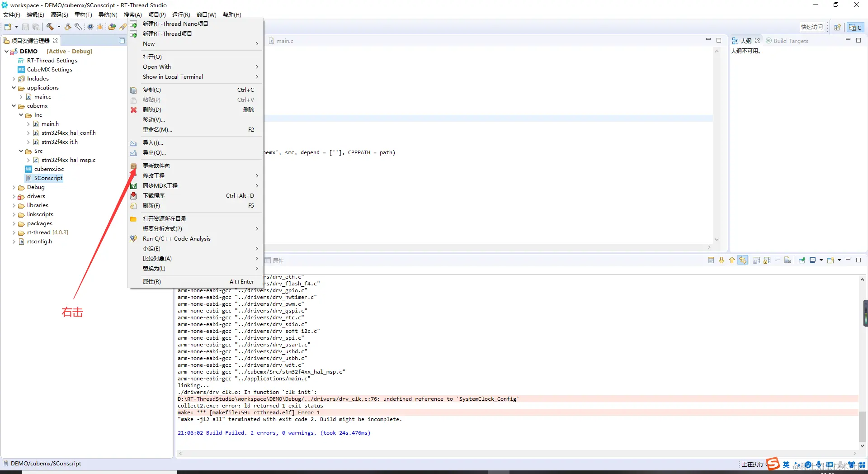Toggle Pin Console green pin icon
868x474 pixels.
point(802,260)
